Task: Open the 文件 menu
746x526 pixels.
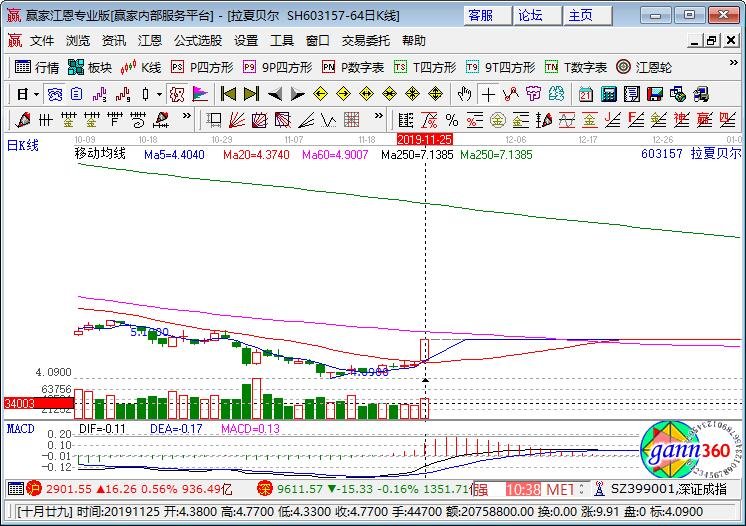Action: 42,41
